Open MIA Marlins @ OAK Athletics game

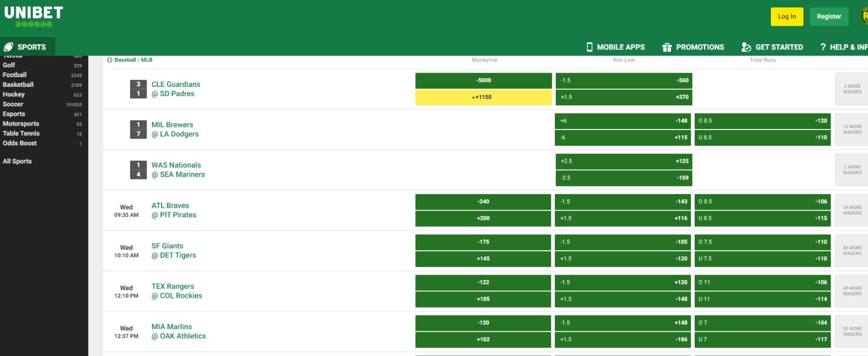(179, 331)
